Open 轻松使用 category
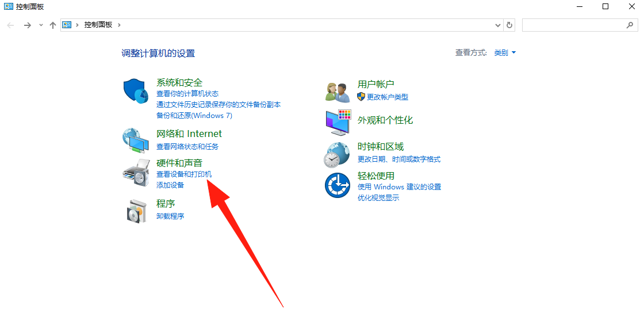 pos(376,176)
